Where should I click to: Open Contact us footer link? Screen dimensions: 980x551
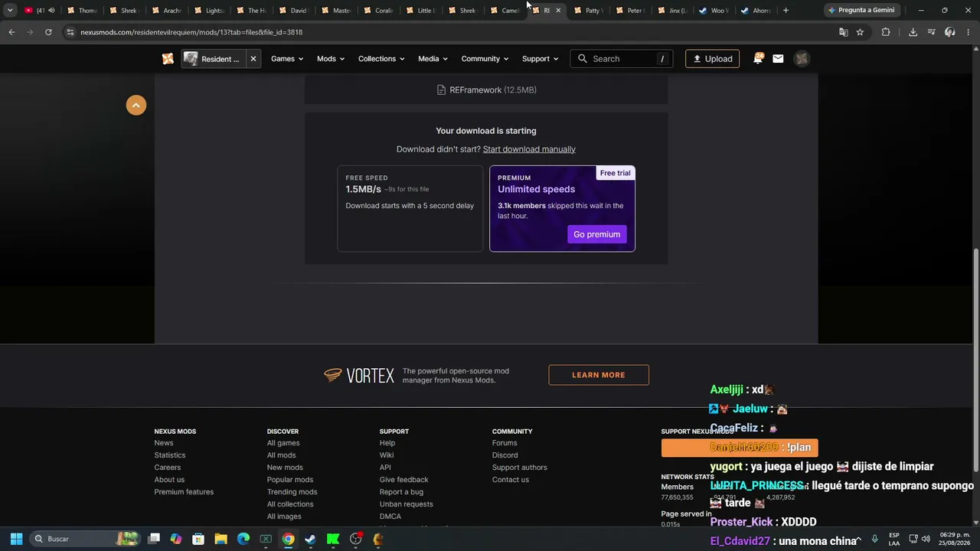(x=511, y=480)
